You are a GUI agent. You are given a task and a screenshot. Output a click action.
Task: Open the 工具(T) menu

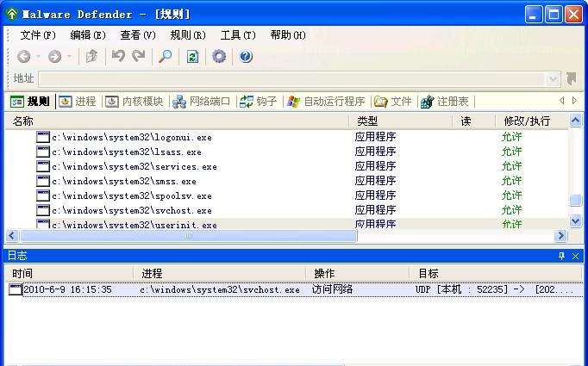point(238,35)
